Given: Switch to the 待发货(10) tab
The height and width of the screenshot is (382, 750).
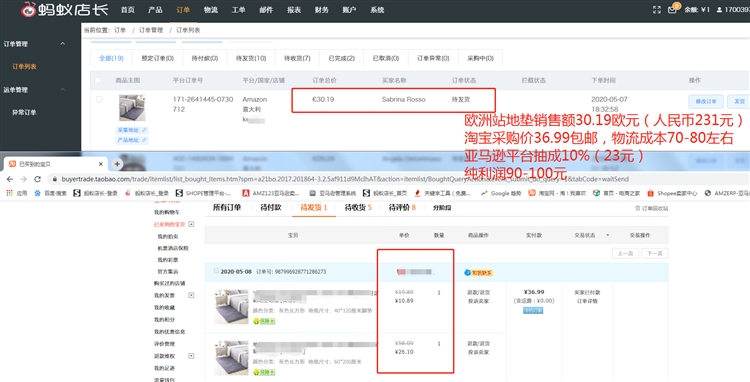Looking at the screenshot, I should tap(251, 58).
